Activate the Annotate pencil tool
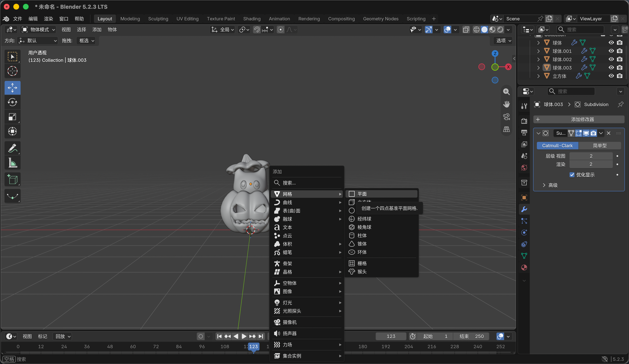 [12, 148]
